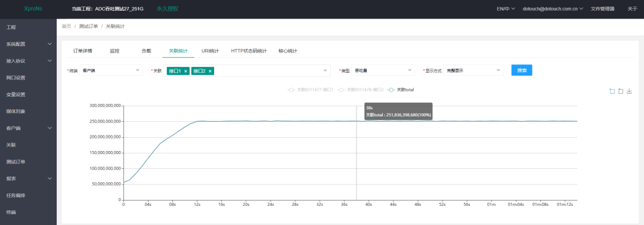Switch to the URI统计 tab
This screenshot has width=644, height=225.
pos(210,51)
